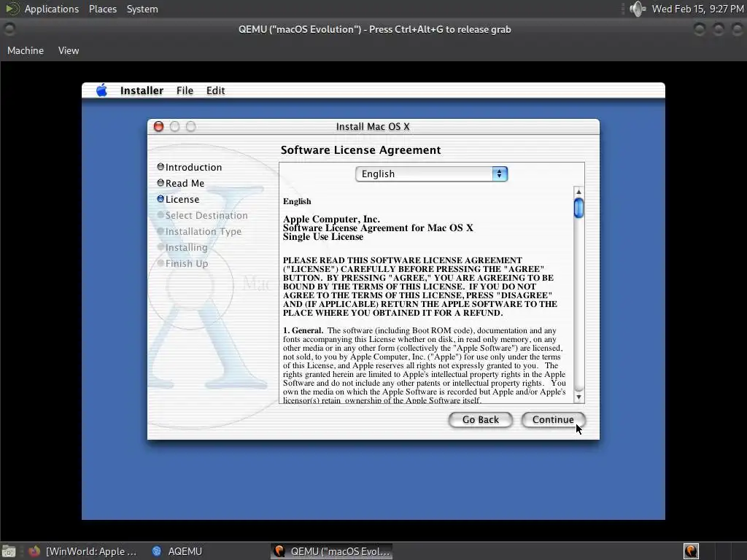The height and width of the screenshot is (560, 747).
Task: Click the Install Mac OS X title text
Action: [x=373, y=127]
